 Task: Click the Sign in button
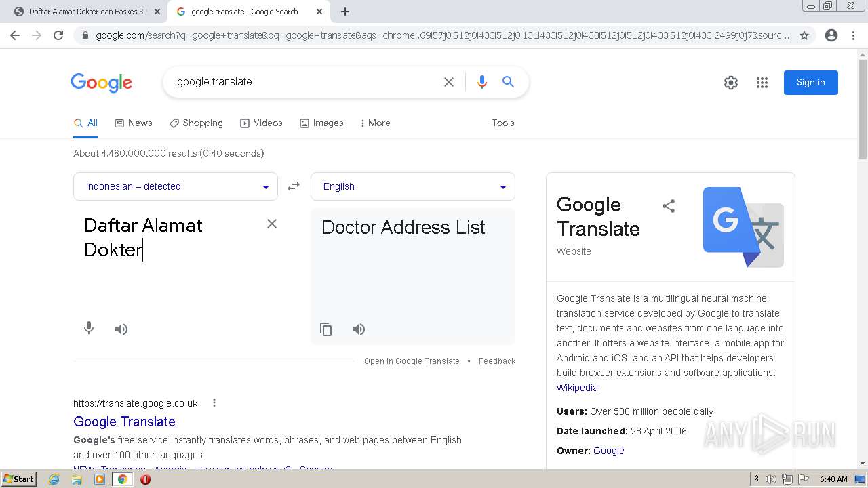(811, 83)
